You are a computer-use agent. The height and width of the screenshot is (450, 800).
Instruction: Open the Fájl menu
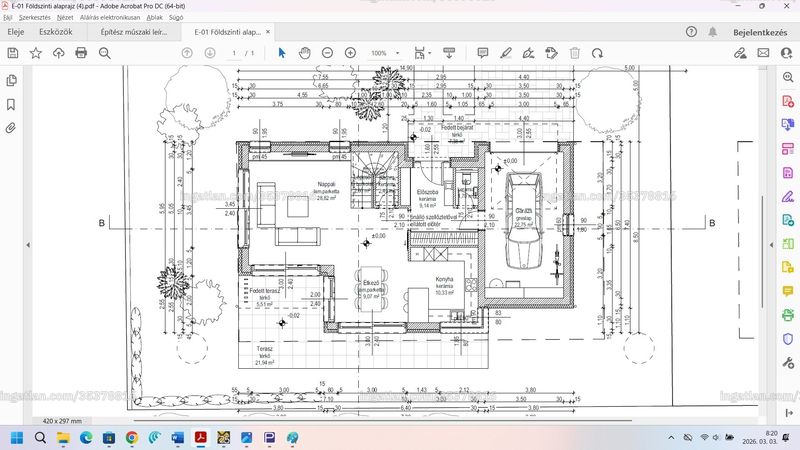coord(8,17)
